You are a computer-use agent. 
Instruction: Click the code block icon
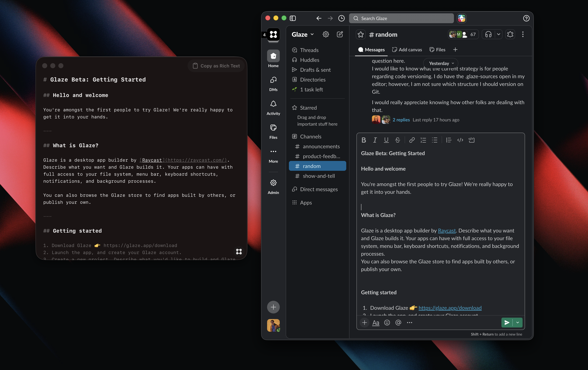(x=472, y=140)
